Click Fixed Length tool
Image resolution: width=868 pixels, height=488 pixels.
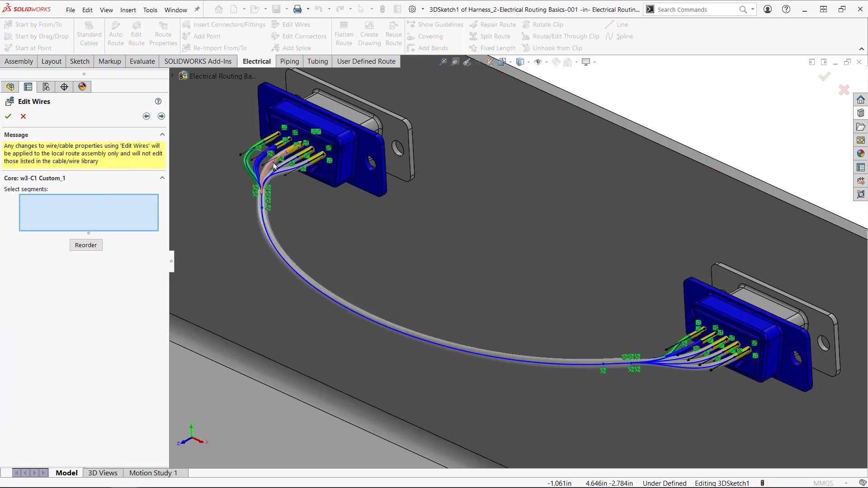pyautogui.click(x=492, y=48)
